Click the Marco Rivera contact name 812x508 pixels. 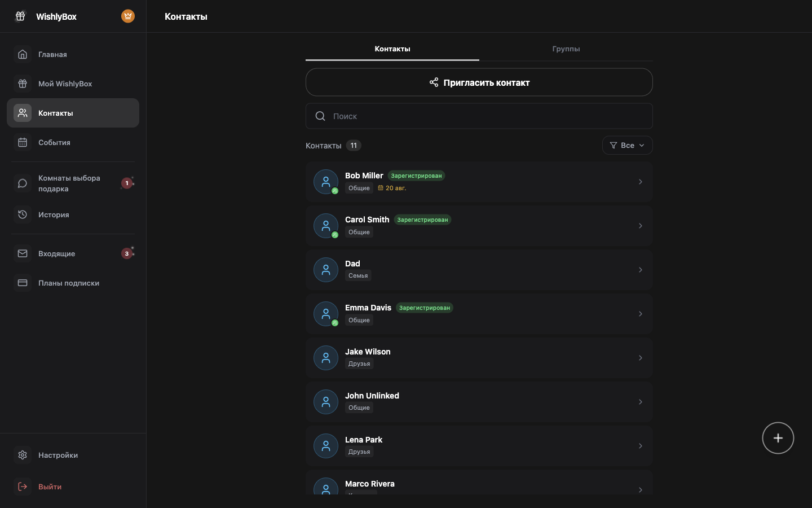(370, 484)
